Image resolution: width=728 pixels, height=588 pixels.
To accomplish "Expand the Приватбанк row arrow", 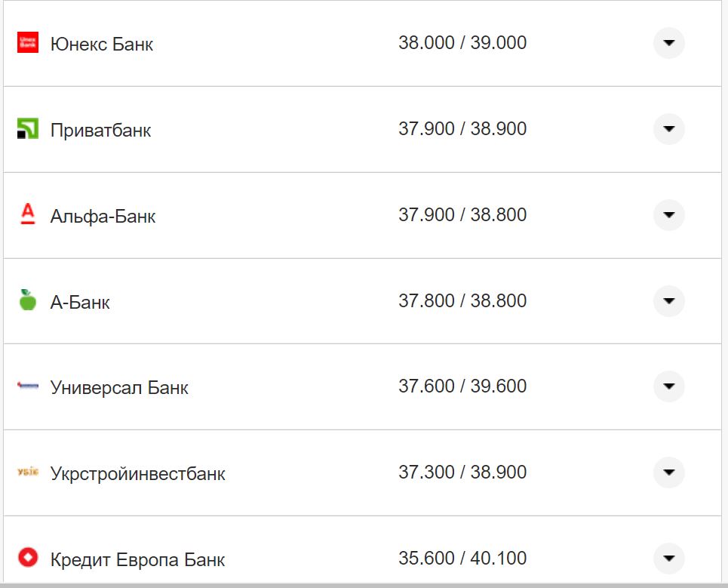I will click(x=668, y=129).
